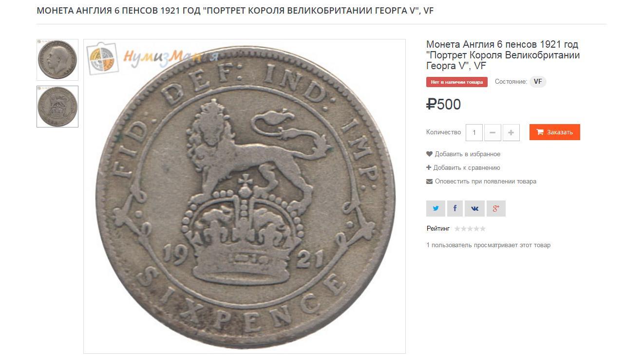The image size is (625, 364).
Task: Order the coin with Заказать
Action: point(555,132)
